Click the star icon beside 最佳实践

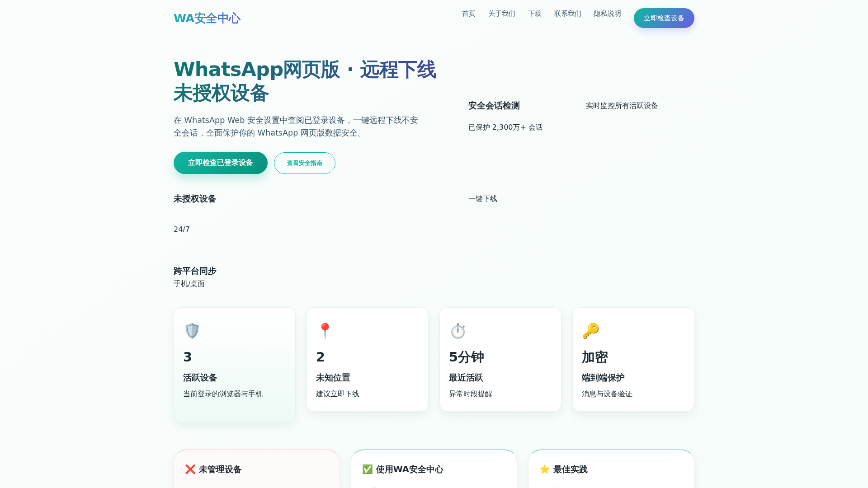(x=545, y=469)
